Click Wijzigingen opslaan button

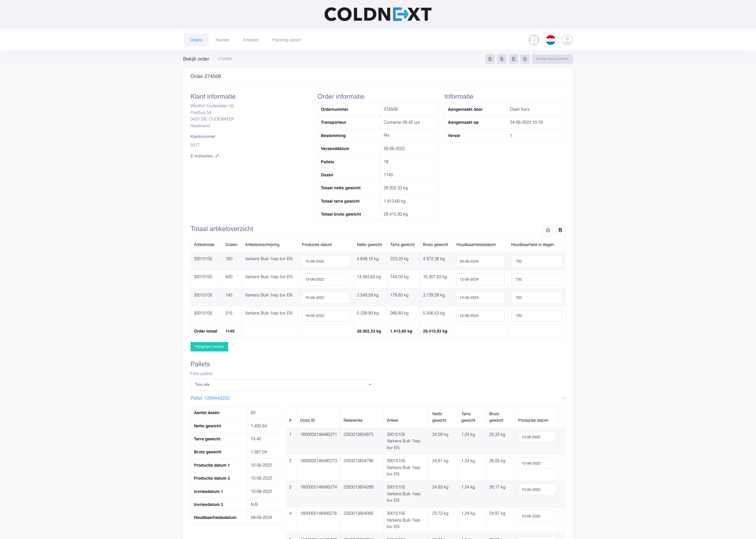209,346
